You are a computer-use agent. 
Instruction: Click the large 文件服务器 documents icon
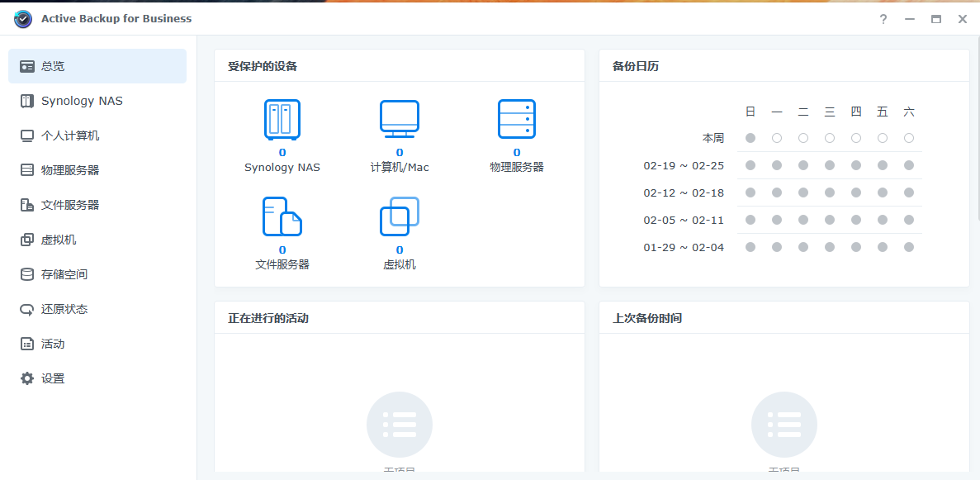pyautogui.click(x=282, y=216)
